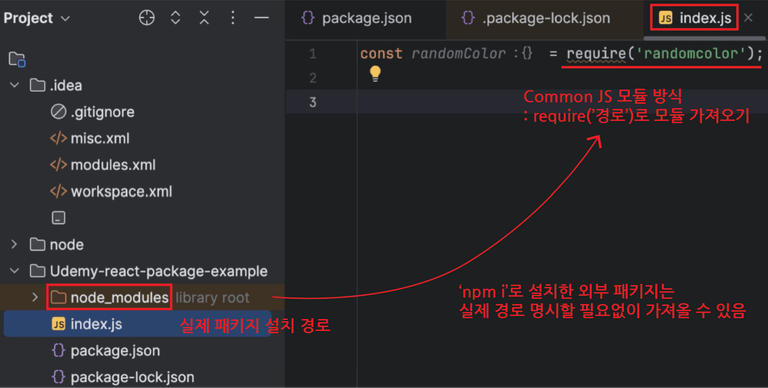Click the modules.xml file type icon
Screen dimensions: 768x388
coord(58,165)
